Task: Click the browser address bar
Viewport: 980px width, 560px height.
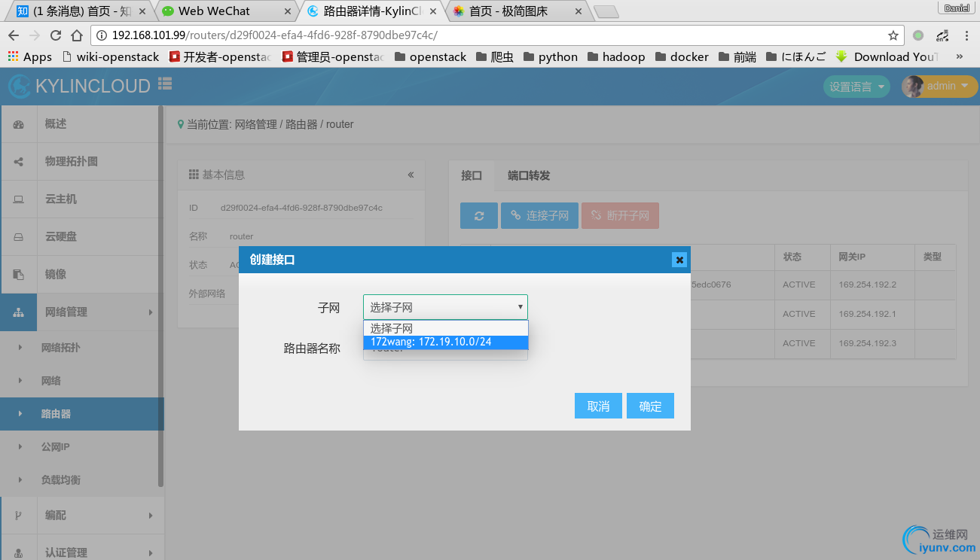Action: tap(497, 35)
